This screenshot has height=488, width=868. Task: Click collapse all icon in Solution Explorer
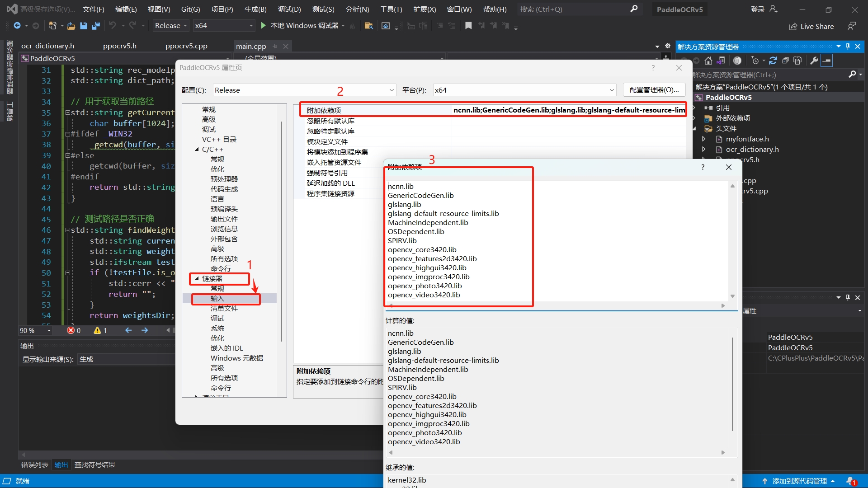click(x=785, y=61)
